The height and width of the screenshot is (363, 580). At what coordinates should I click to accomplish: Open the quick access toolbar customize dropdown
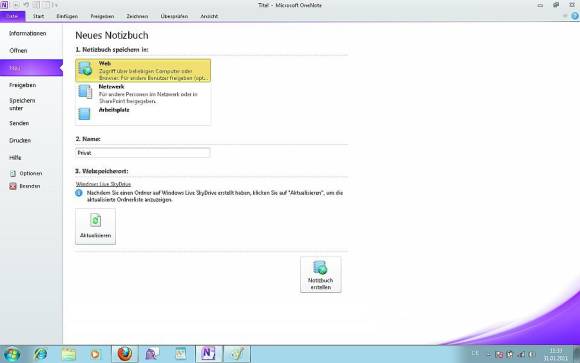pyautogui.click(x=56, y=5)
